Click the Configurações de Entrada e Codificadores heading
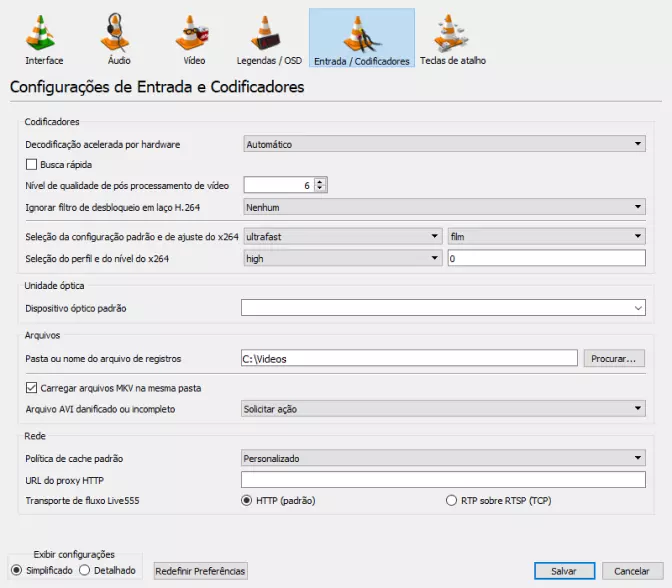 click(157, 87)
